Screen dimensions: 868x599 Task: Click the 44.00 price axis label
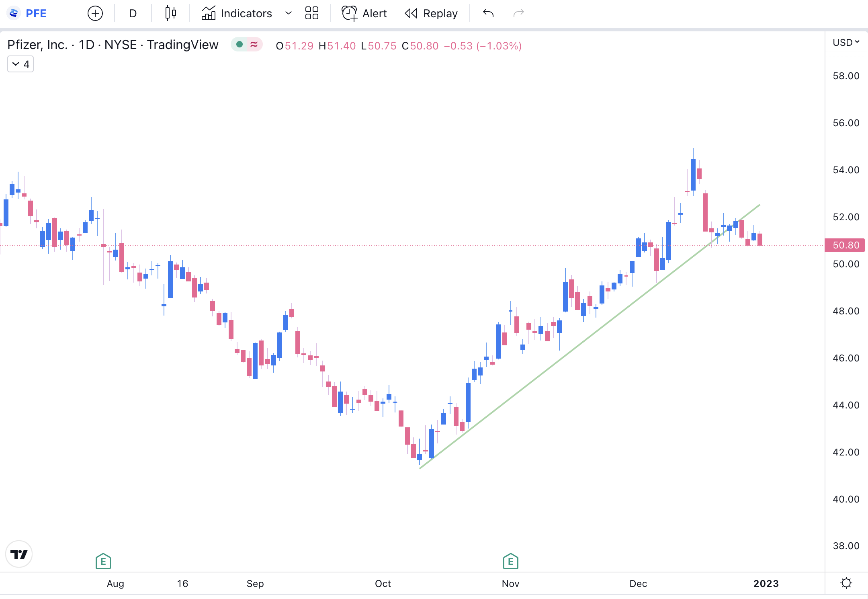coord(846,405)
